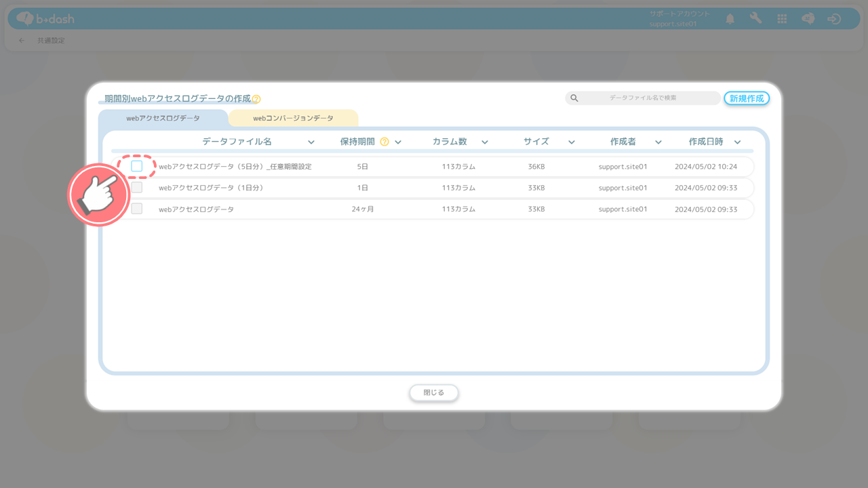Click the 作成日時 column header
The width and height of the screenshot is (868, 488).
coord(706,142)
